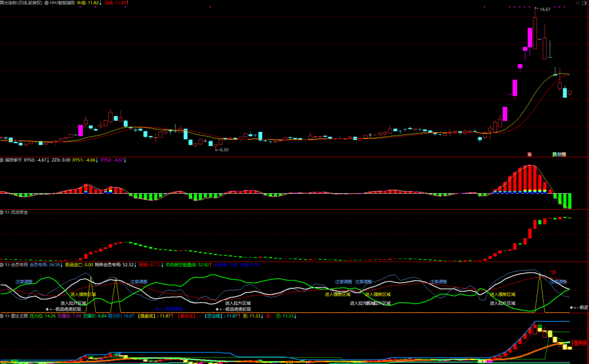Open the HHJ智能辅助 indicator settings circle icon
This screenshot has width=589, height=364.
[x=47, y=2]
